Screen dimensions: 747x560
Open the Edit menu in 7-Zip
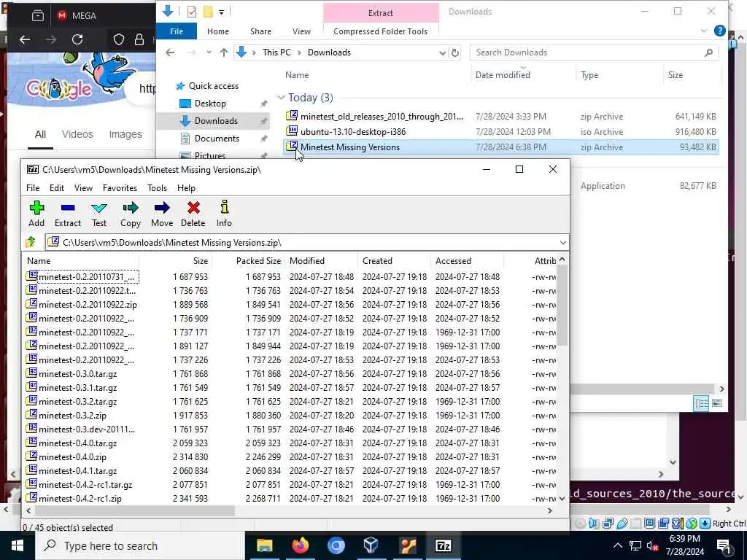pos(57,188)
